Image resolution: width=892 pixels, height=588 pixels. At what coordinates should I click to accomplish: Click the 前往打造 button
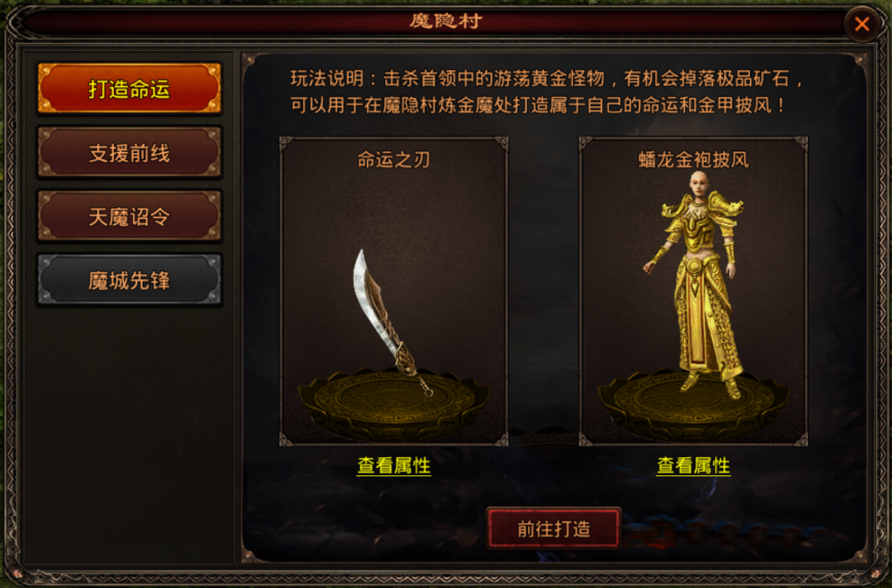click(553, 529)
